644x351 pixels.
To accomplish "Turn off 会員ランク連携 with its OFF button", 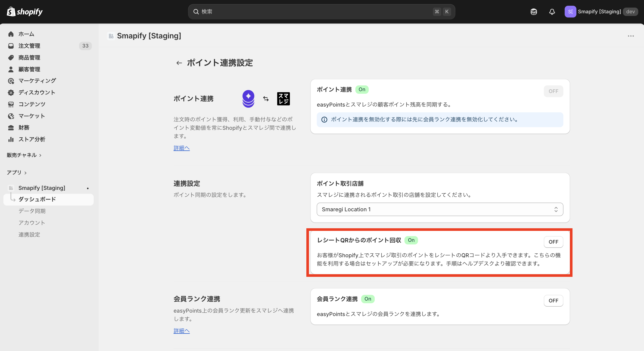I will [x=553, y=301].
